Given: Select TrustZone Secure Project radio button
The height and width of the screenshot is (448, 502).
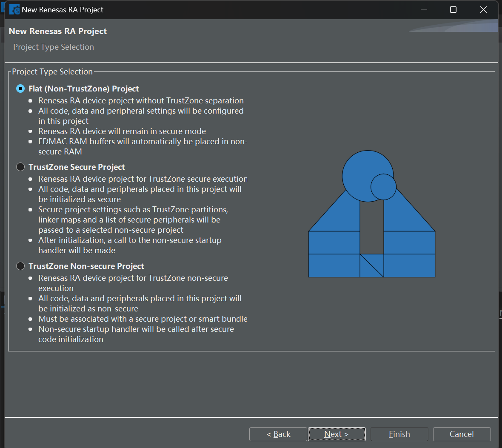Looking at the screenshot, I should tap(20, 167).
